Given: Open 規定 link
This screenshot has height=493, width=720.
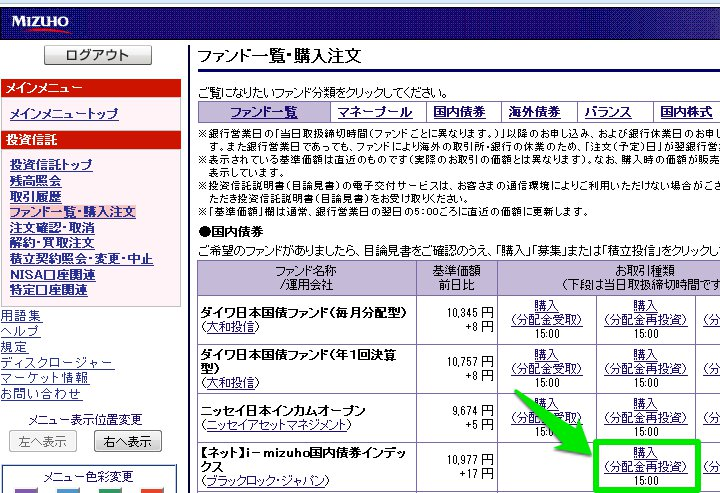Looking at the screenshot, I should pos(14,347).
